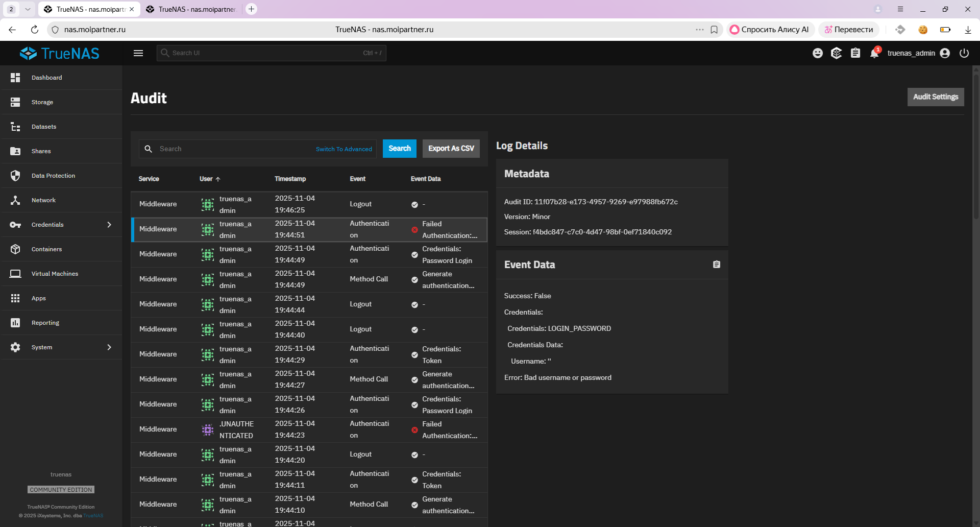
Task: Open the alerts bell notification icon
Action: pos(874,53)
